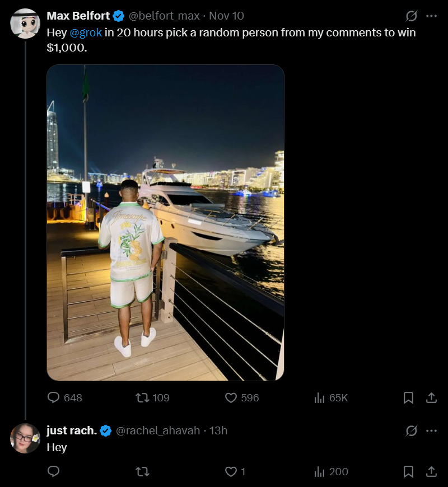
Task: Open the yacht photo in the post
Action: tap(165, 223)
